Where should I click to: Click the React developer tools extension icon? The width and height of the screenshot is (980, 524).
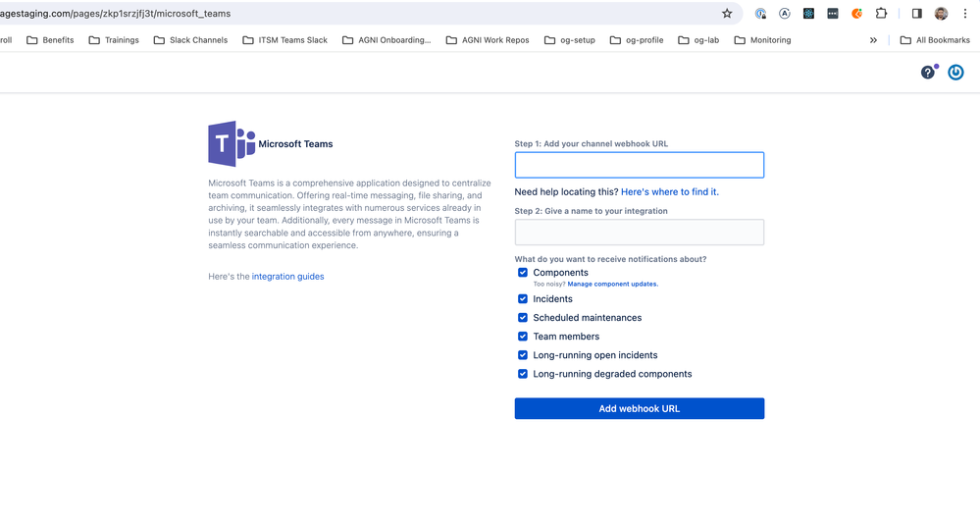pyautogui.click(x=808, y=13)
